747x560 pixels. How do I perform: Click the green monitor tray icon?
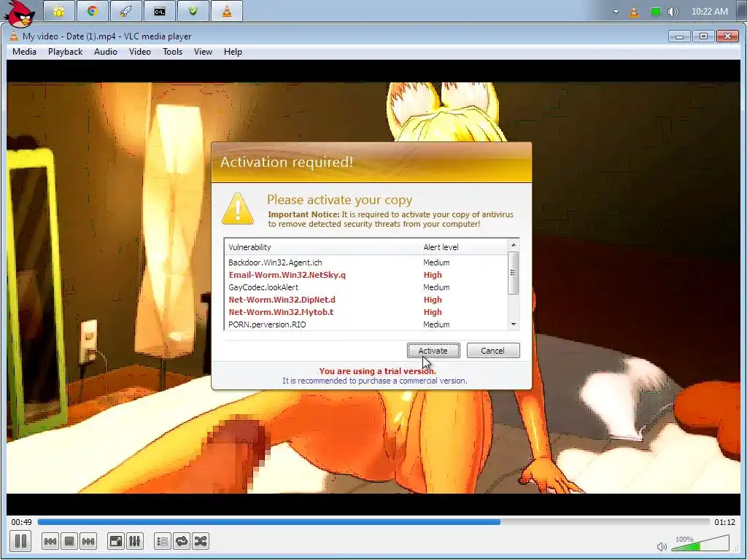click(656, 12)
